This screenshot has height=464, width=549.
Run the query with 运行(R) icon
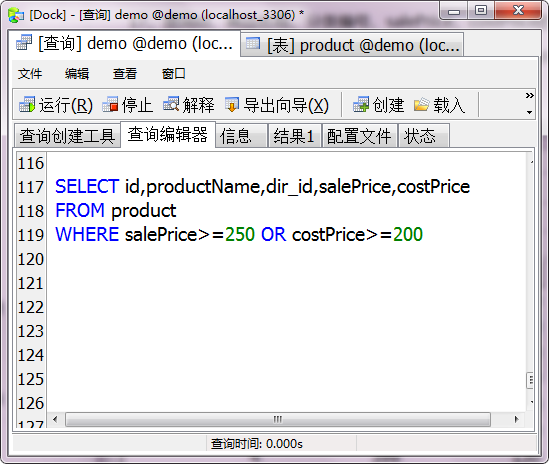[27, 105]
